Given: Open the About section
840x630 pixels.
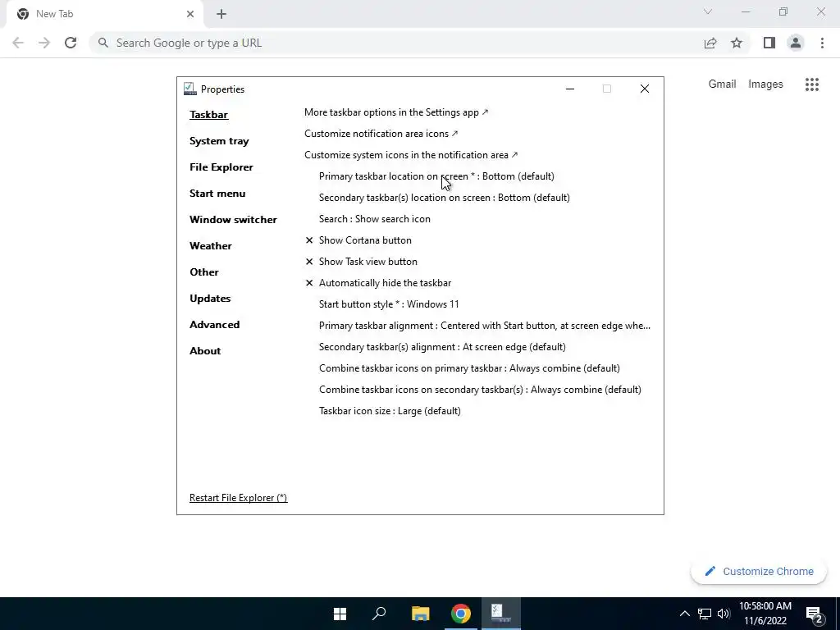Looking at the screenshot, I should 205,351.
